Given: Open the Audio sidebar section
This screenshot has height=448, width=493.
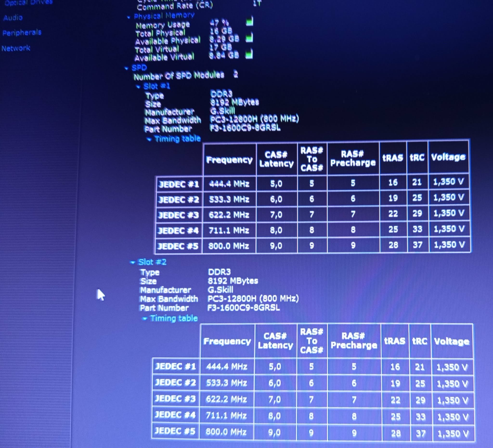Looking at the screenshot, I should [13, 18].
